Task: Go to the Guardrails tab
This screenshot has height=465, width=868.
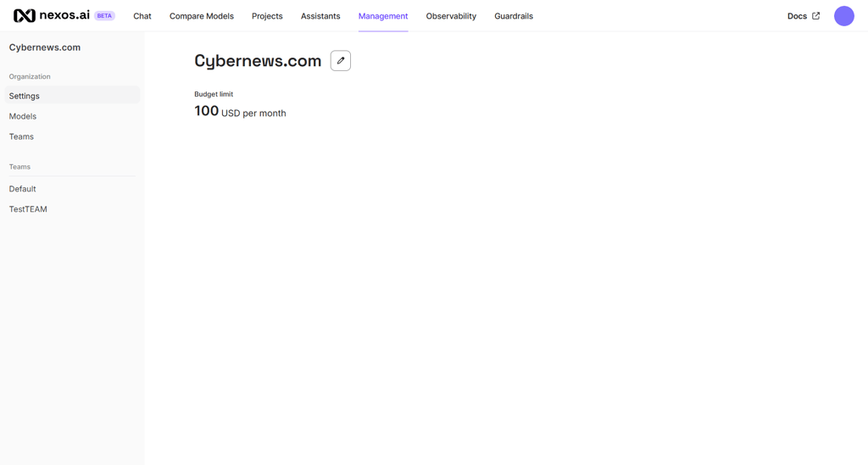Action: (514, 16)
